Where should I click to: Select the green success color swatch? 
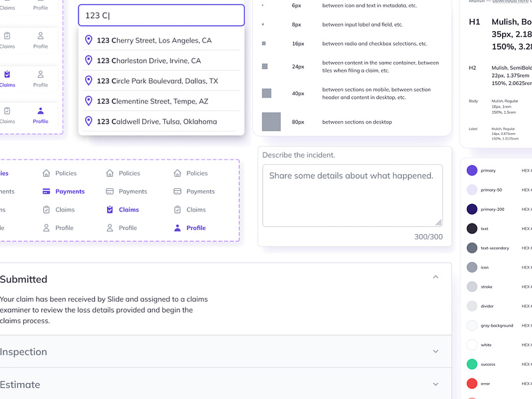(x=471, y=364)
